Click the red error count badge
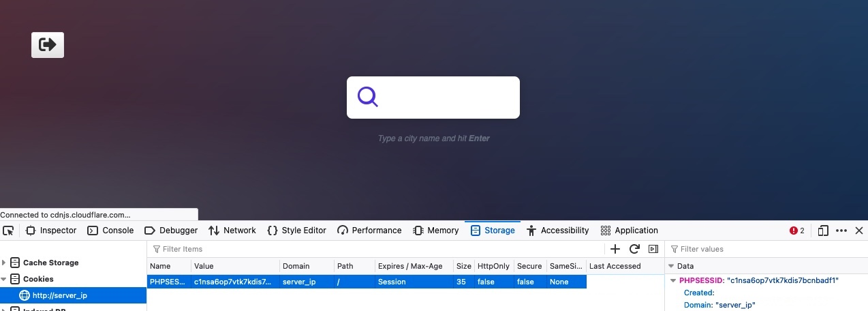868x311 pixels. click(797, 231)
